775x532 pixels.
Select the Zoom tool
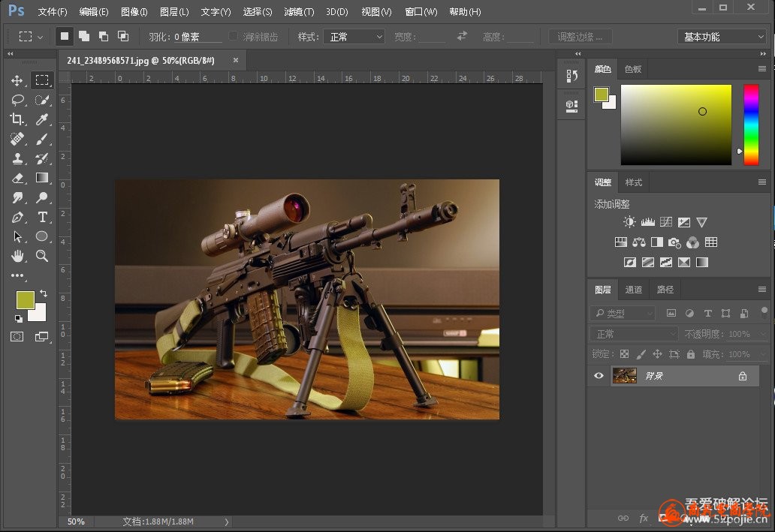[42, 256]
